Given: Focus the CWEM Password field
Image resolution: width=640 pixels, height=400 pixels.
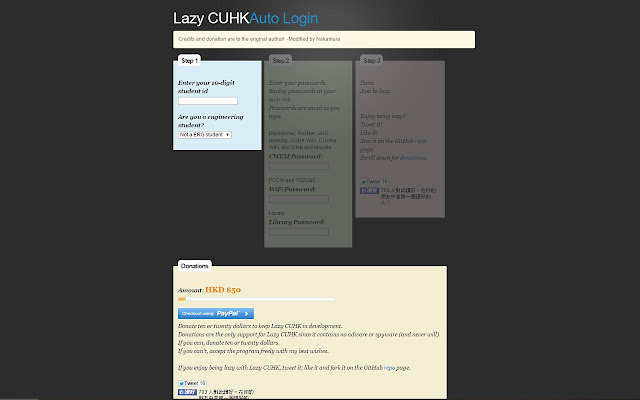Looking at the screenshot, I should (299, 166).
